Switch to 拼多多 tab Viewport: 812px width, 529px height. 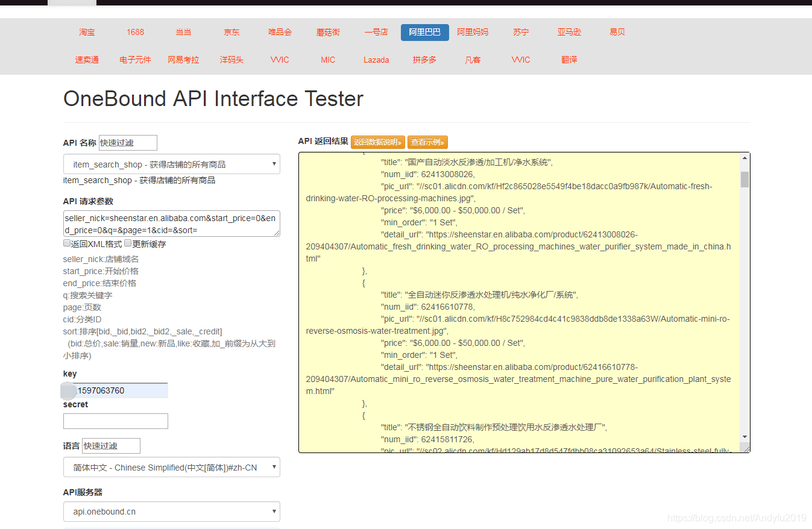tap(424, 60)
